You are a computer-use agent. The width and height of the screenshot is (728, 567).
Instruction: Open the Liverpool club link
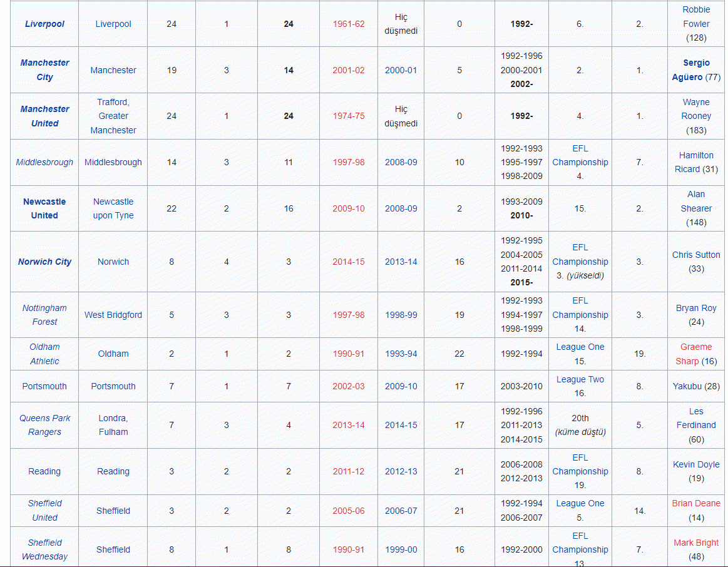tap(44, 24)
